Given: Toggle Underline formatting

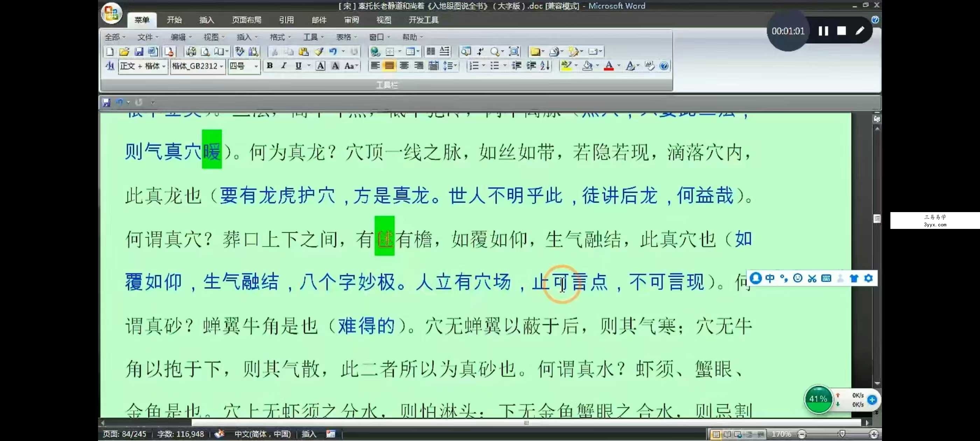Looking at the screenshot, I should pos(299,66).
